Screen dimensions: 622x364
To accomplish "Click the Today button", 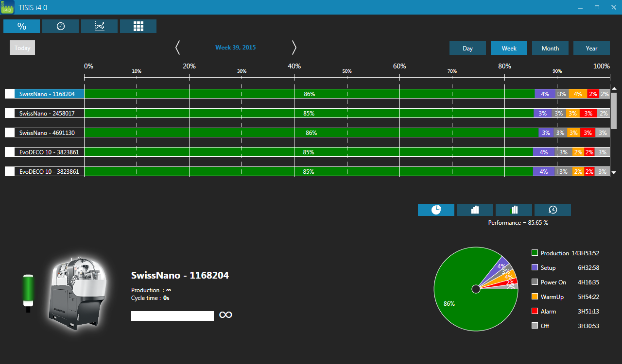I will pos(22,48).
